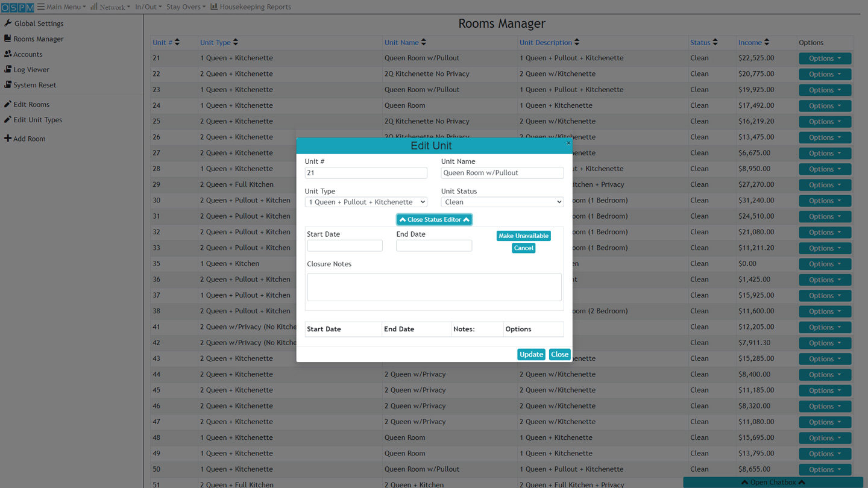Open the Log Viewer link

31,69
